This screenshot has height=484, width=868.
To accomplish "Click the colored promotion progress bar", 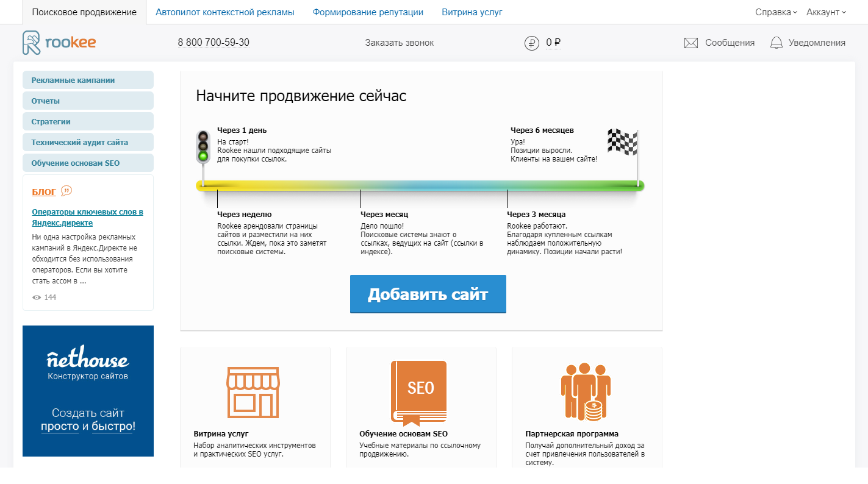I will point(421,185).
